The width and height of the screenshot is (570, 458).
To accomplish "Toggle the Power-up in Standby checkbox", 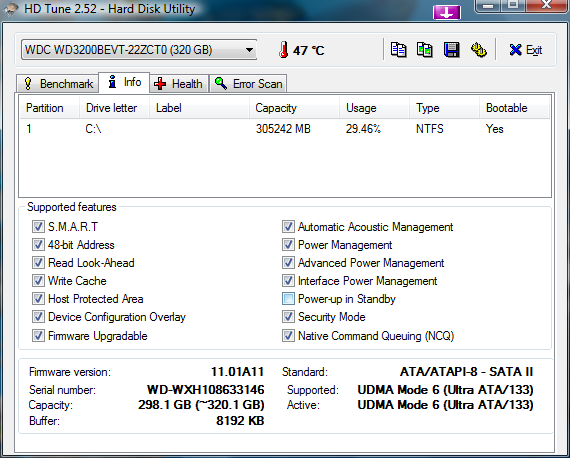I will point(288,299).
